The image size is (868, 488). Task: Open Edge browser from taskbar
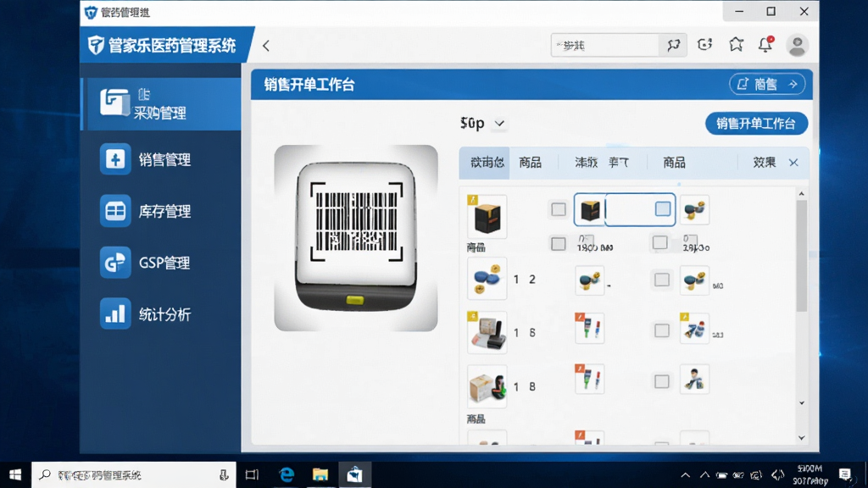(x=287, y=474)
